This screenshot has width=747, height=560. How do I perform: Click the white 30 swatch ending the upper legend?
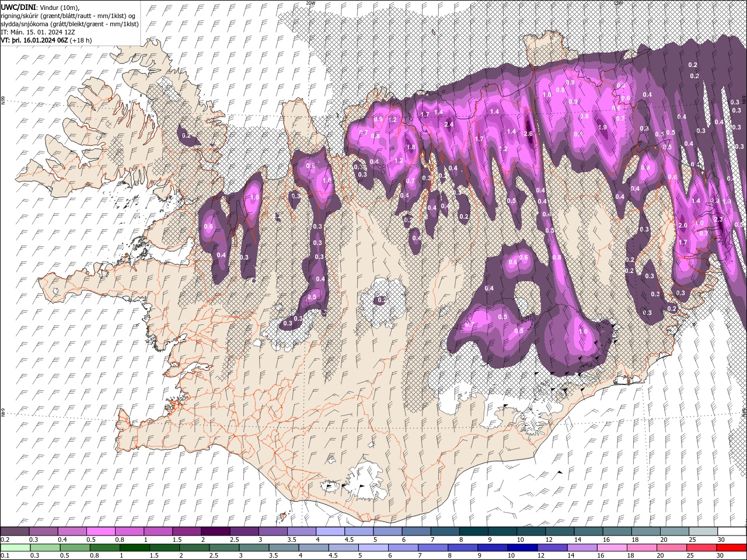[732, 531]
